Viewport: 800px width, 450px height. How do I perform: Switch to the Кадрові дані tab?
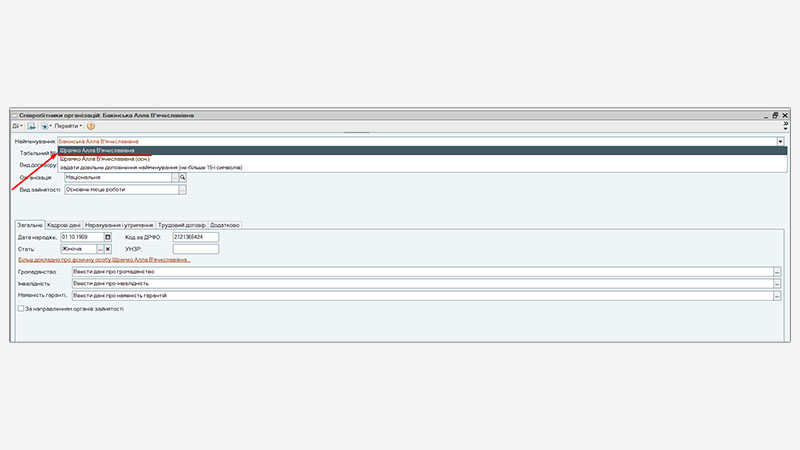(65, 225)
